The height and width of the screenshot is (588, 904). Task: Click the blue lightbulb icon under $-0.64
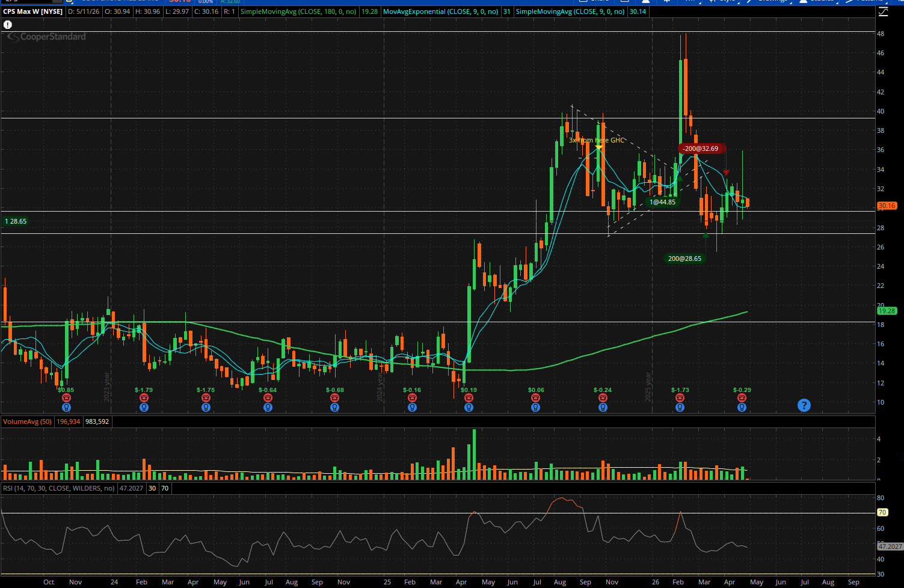pos(268,408)
